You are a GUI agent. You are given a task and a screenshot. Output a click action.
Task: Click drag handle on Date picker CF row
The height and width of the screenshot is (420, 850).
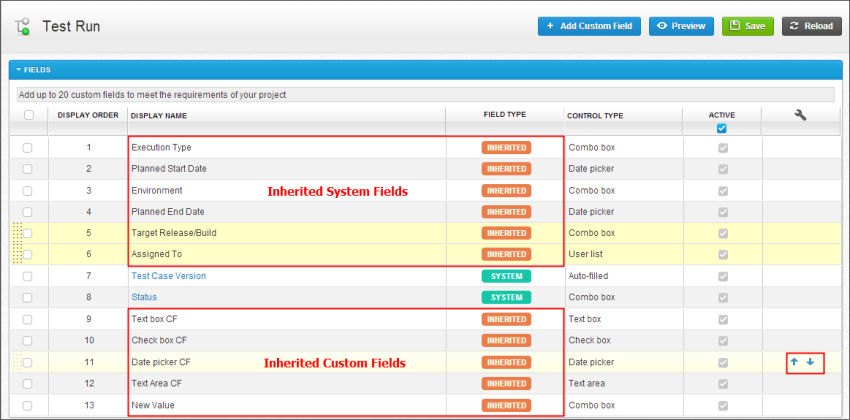click(15, 362)
